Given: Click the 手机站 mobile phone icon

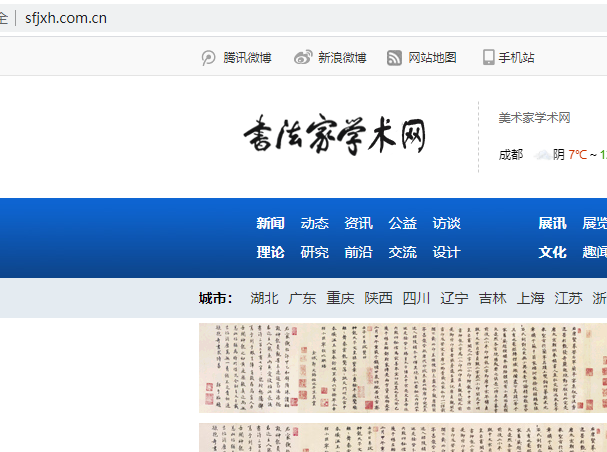Looking at the screenshot, I should click(488, 58).
